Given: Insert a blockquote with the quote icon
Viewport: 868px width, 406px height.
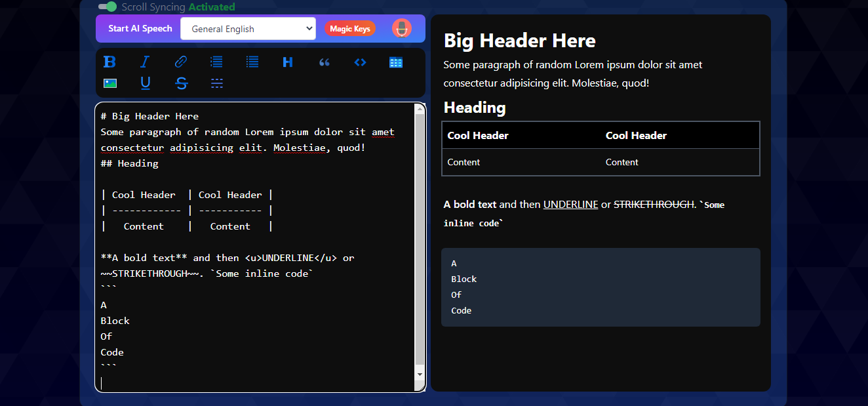Looking at the screenshot, I should click(x=324, y=62).
